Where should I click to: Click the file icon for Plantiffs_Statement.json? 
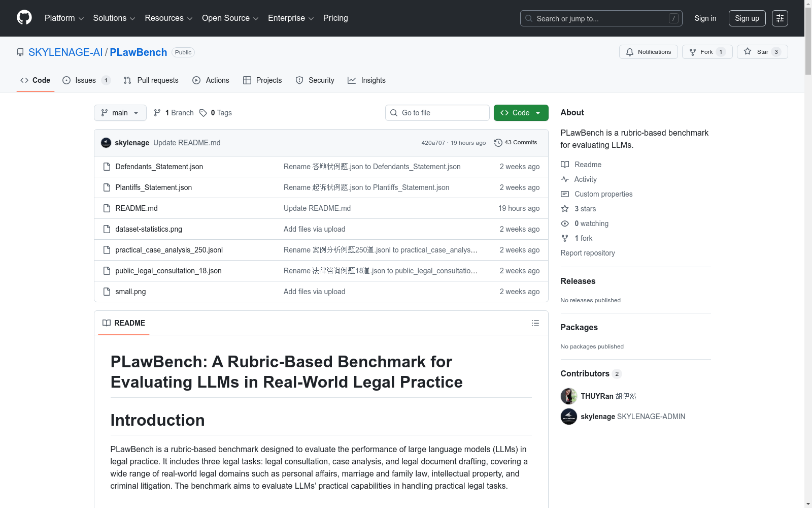point(107,187)
